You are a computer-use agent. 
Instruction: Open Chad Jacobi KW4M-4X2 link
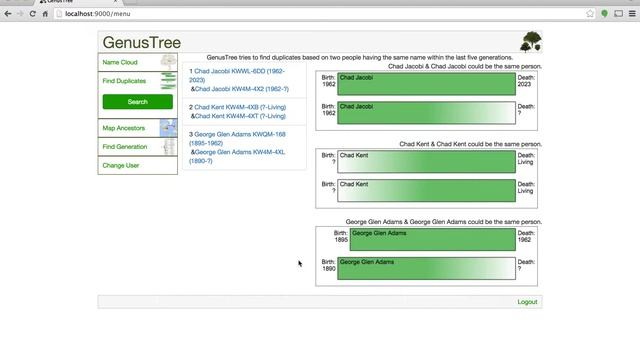pos(242,89)
